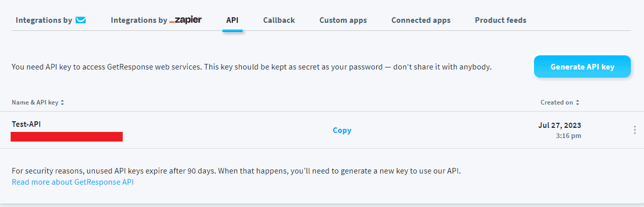644x207 pixels.
Task: Copy the Test-API key
Action: (342, 130)
